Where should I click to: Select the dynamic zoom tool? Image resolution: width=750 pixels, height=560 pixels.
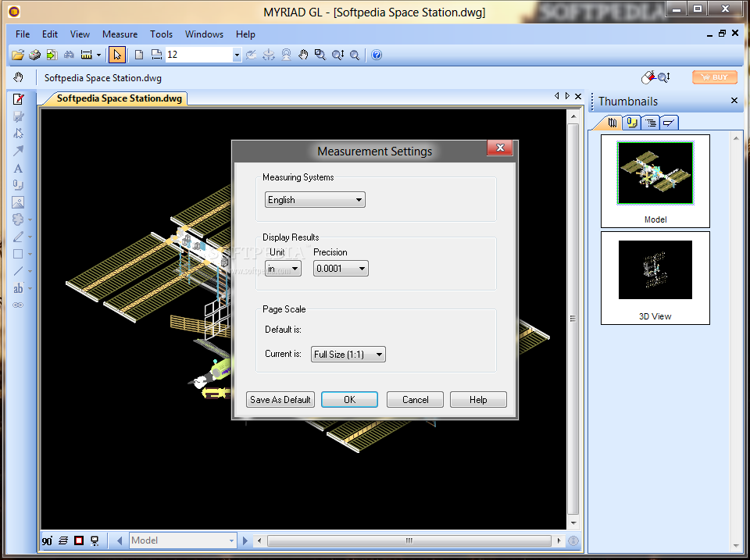point(337,55)
